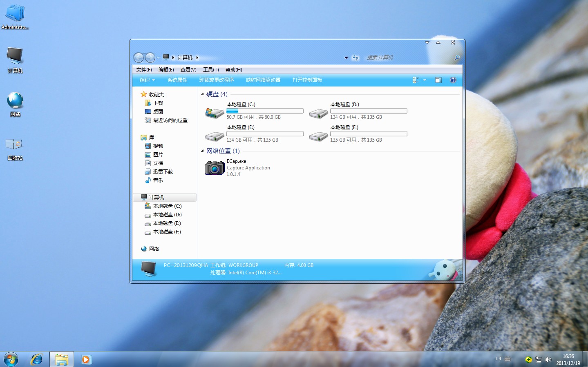This screenshot has height=367, width=588.
Task: Collapse the 硬盘 (4) group
Action: 202,94
